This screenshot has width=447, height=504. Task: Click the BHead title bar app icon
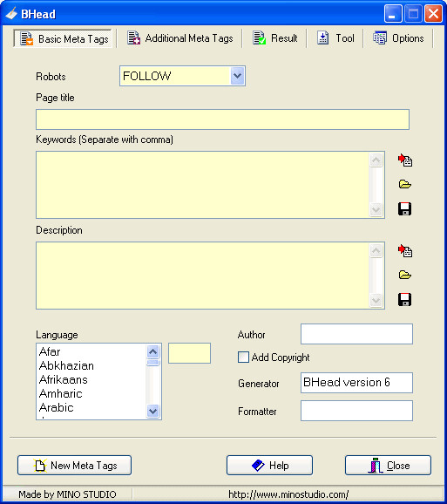11,14
